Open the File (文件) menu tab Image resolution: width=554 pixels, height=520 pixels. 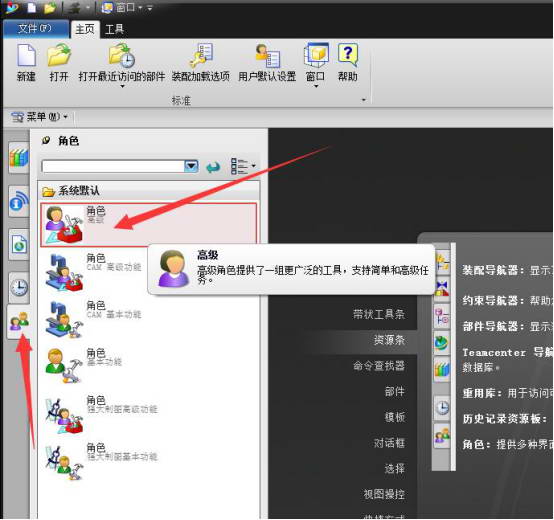[x=35, y=29]
